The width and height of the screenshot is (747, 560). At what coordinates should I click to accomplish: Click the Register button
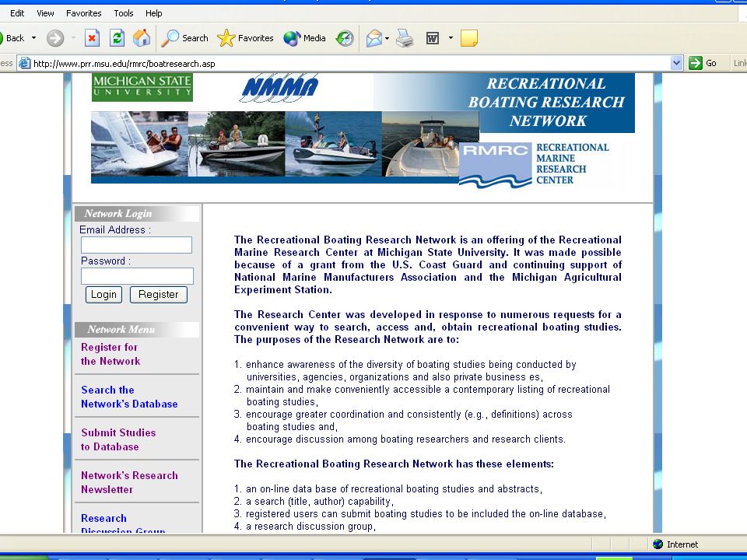point(159,295)
